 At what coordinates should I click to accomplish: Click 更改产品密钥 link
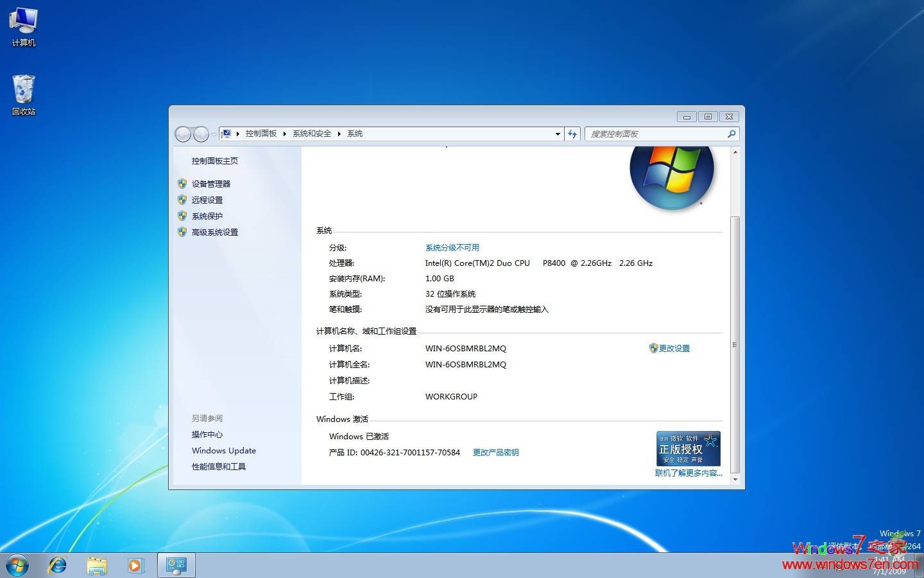click(495, 452)
